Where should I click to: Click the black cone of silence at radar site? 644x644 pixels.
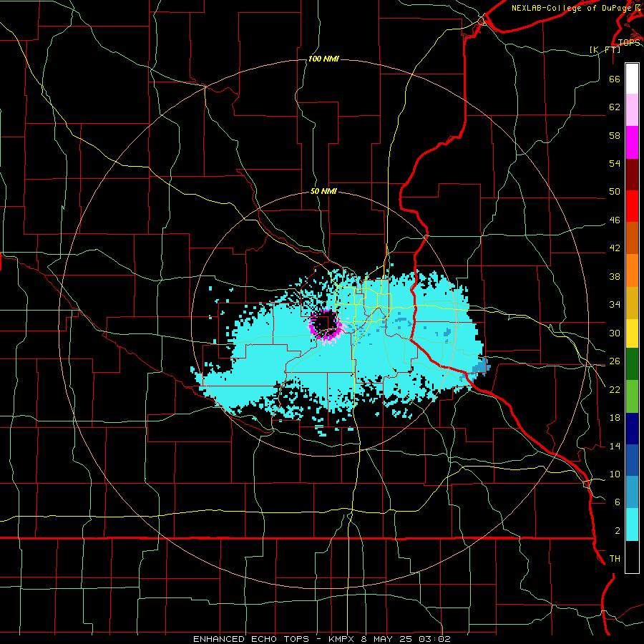tap(326, 323)
